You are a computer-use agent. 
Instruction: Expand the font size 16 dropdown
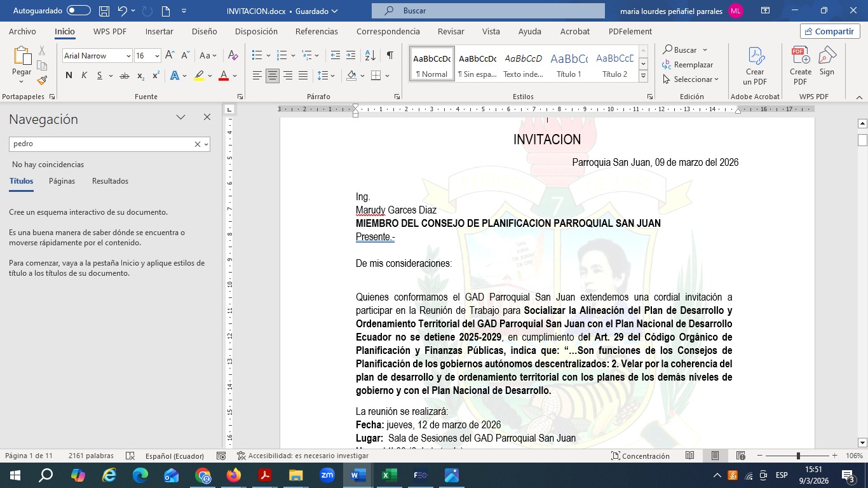[157, 56]
